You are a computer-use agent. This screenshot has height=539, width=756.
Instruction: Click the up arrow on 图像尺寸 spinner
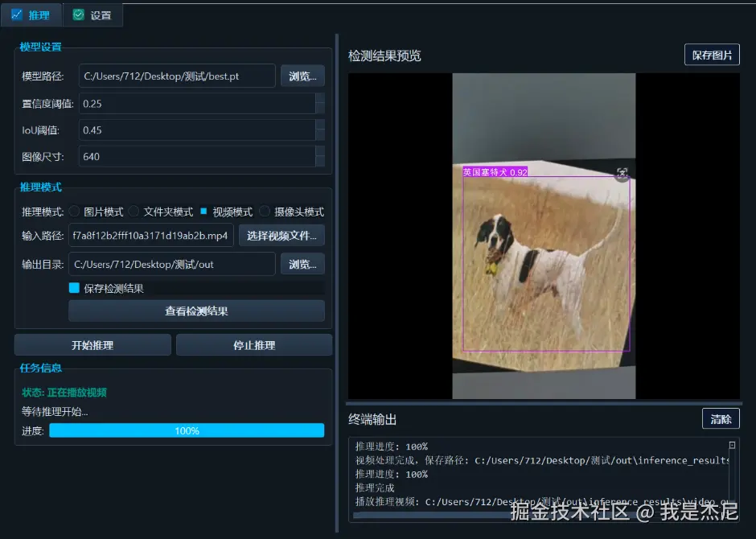(319, 150)
